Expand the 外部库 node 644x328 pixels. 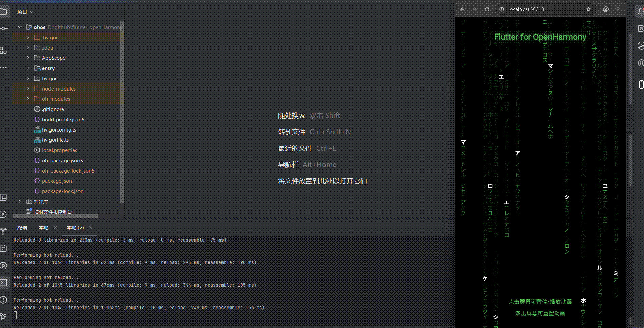(20, 201)
